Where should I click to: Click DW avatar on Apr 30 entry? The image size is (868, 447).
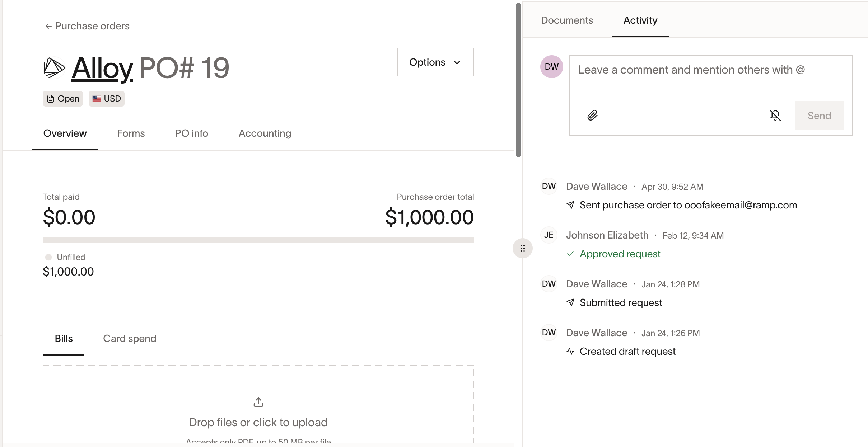pyautogui.click(x=549, y=186)
